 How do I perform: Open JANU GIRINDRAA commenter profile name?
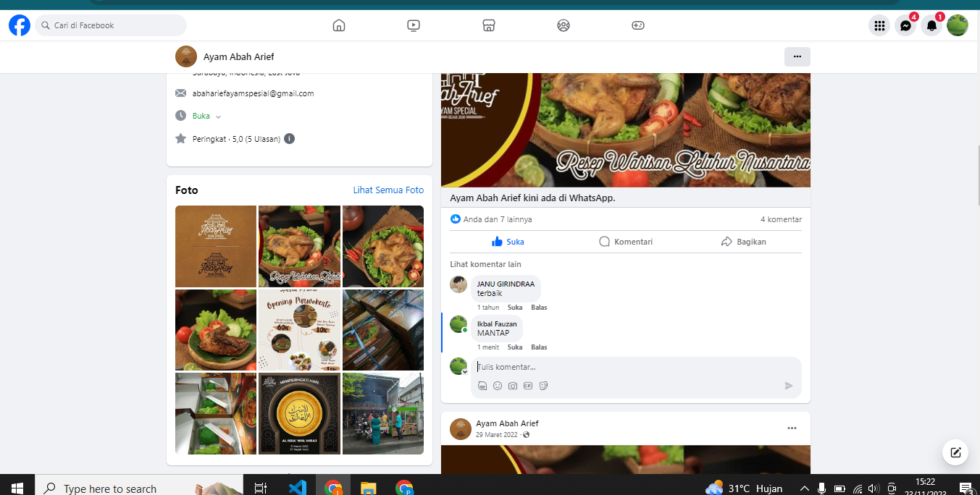[x=506, y=284]
